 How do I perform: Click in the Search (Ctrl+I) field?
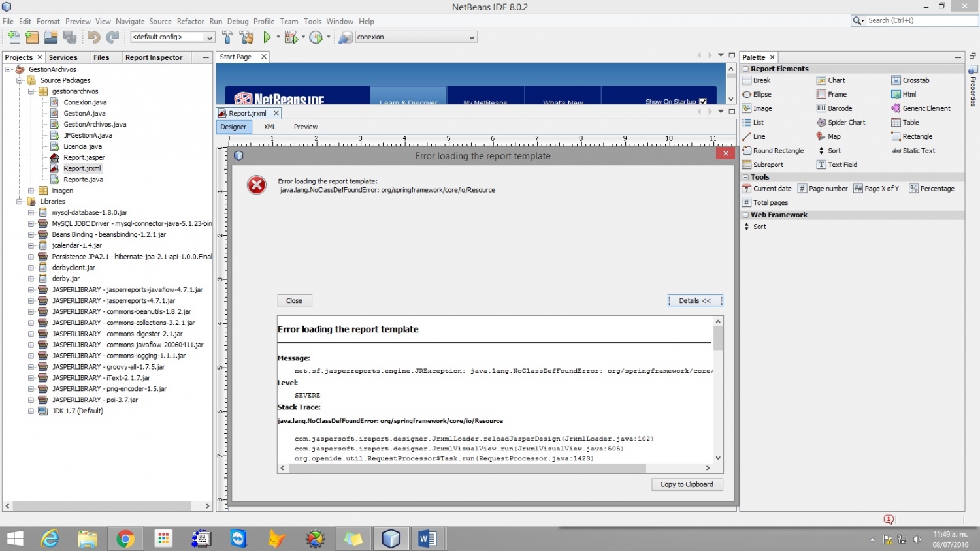(x=921, y=21)
